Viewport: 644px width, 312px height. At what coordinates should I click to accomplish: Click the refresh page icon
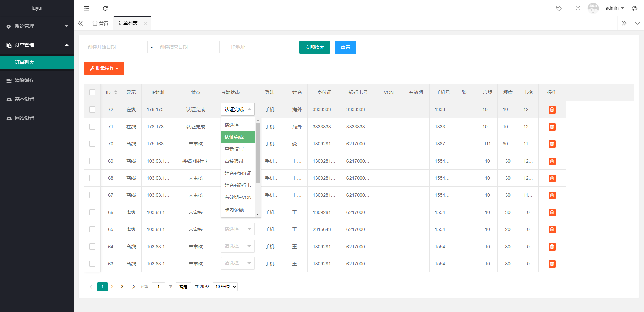[105, 8]
